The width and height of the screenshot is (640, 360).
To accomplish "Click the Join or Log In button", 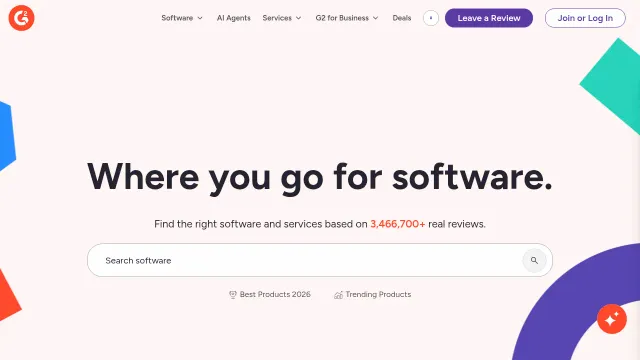I will (585, 18).
